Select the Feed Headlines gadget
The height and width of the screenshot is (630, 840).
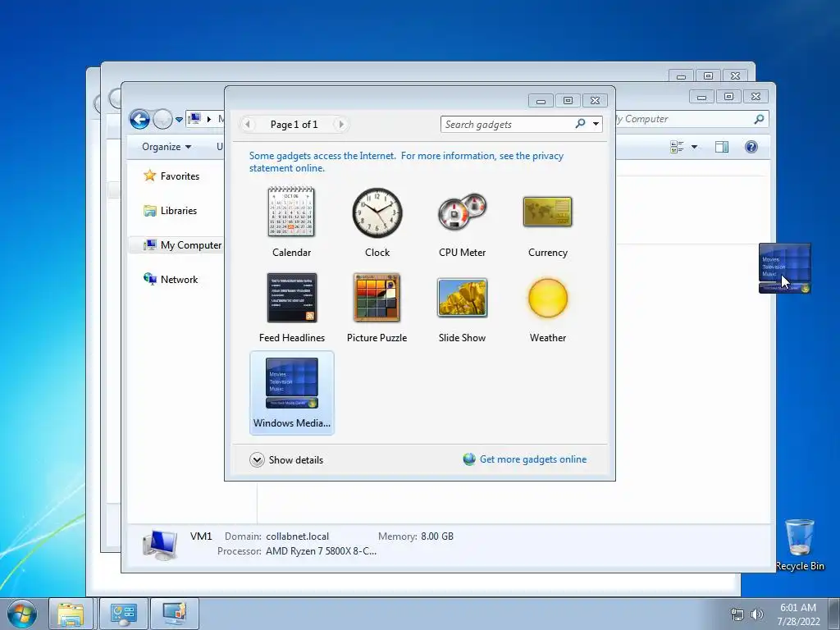291,308
